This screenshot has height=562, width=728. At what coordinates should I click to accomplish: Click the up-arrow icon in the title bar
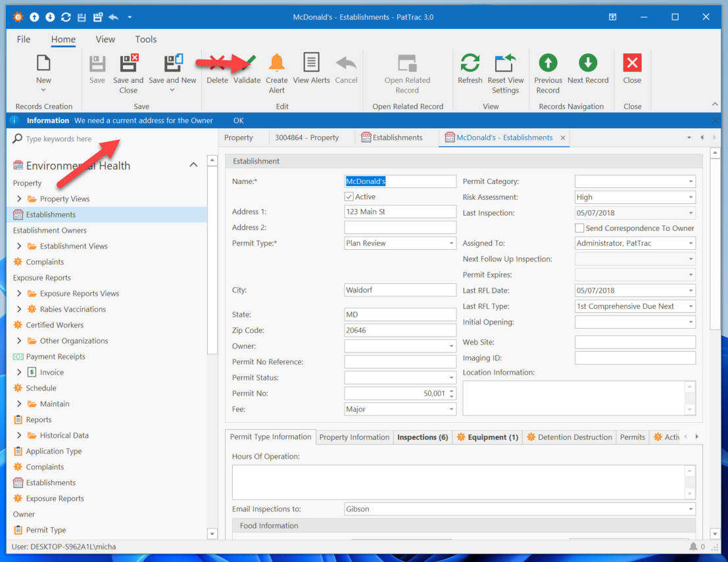click(x=34, y=17)
